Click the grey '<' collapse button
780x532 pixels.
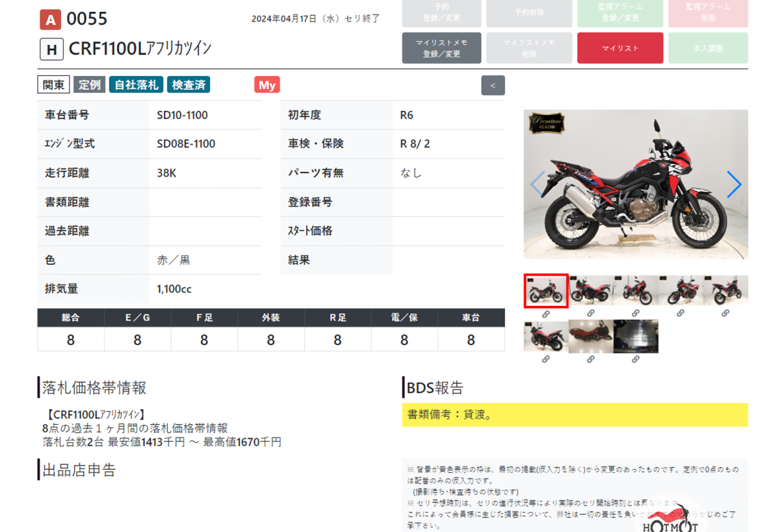tap(493, 86)
